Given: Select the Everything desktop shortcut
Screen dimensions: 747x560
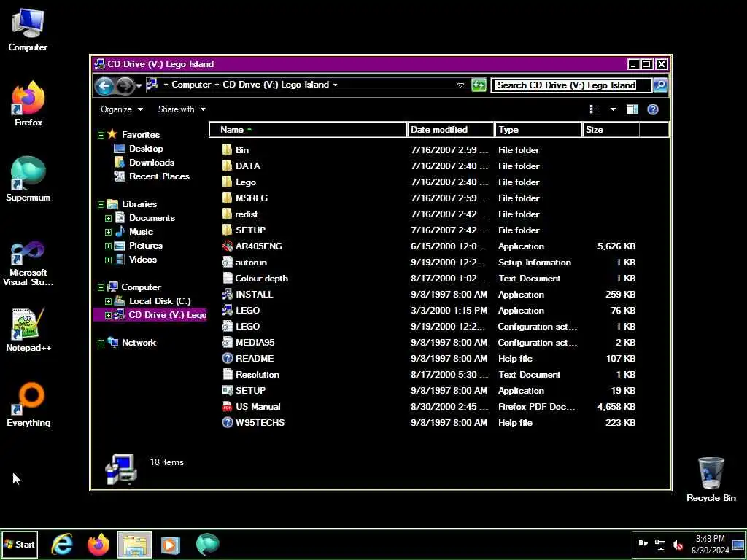Looking at the screenshot, I should coord(28,404).
